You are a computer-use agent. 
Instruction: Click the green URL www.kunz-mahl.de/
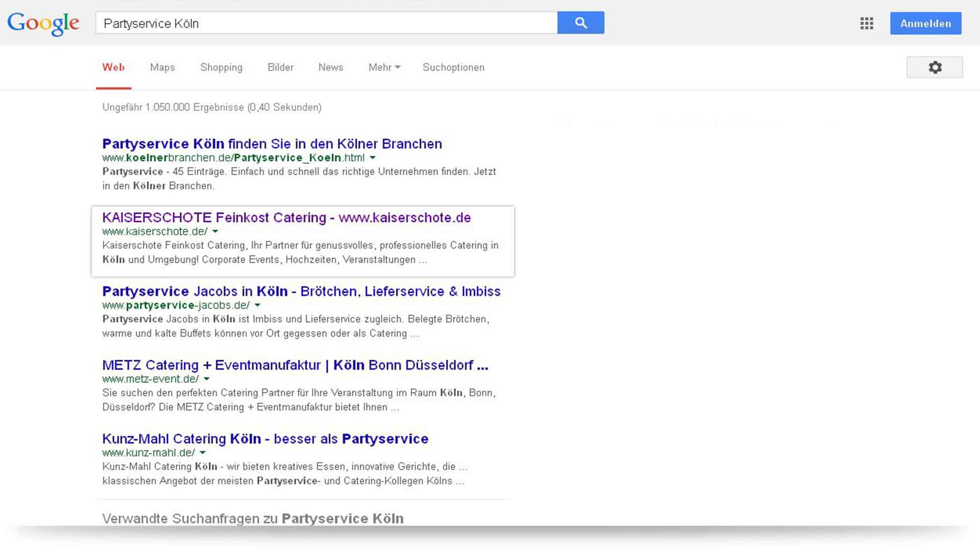(149, 453)
